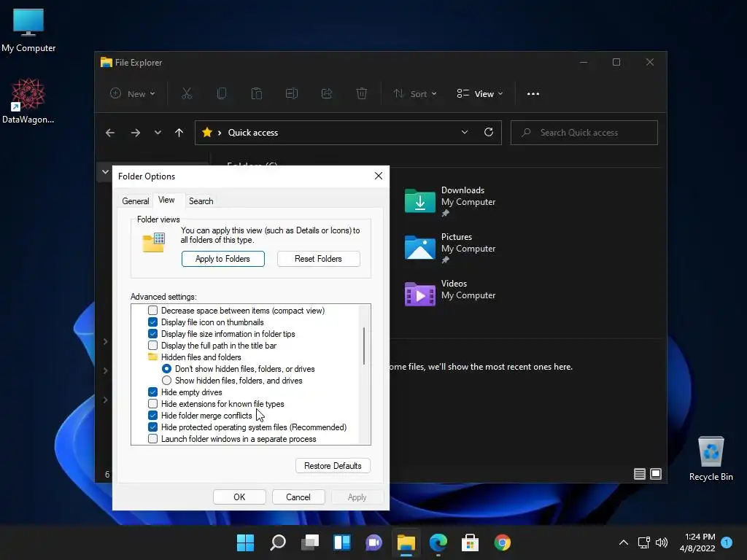Open the Pictures folder icon
747x560 pixels.
click(419, 247)
